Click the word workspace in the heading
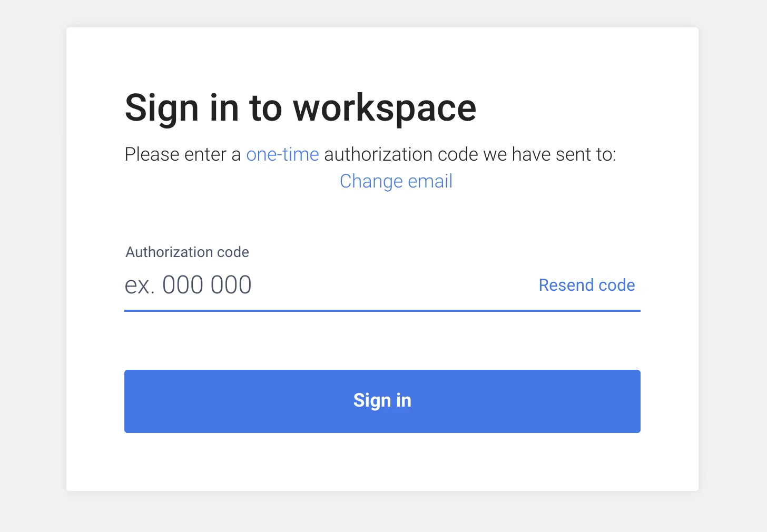The height and width of the screenshot is (532, 767). 384,108
